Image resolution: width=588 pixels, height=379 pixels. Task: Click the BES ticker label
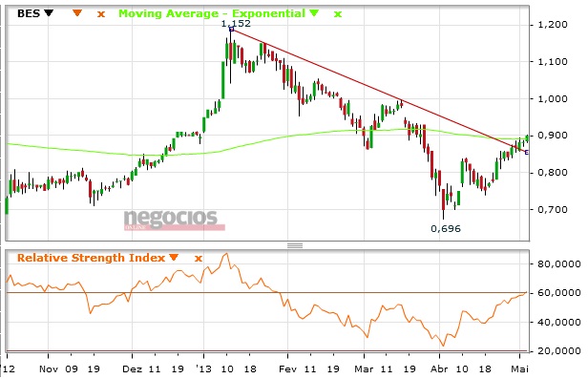29,13
